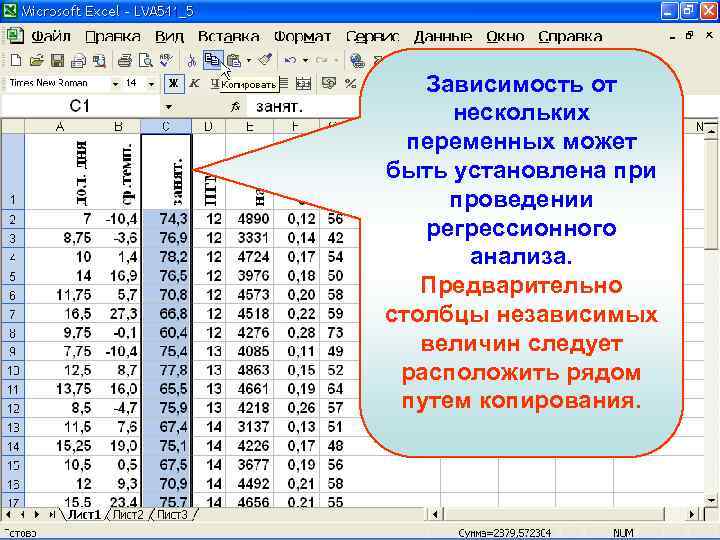720x540 pixels.
Task: Click the vertical scrollbar down arrow
Action: 711,501
